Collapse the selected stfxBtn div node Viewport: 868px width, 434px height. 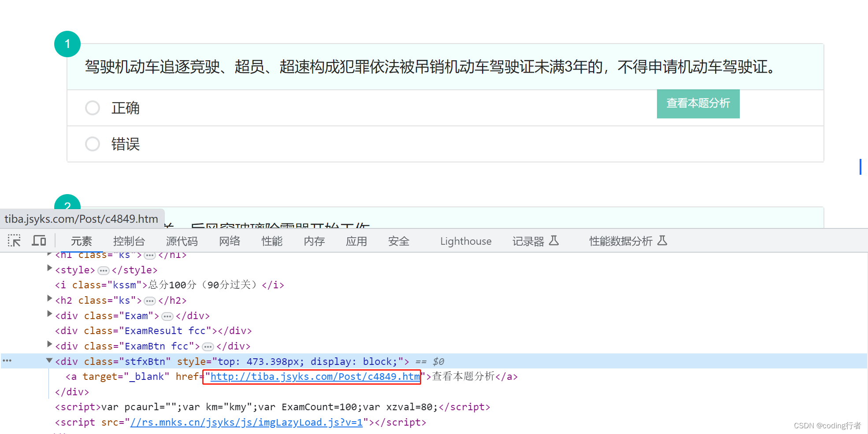(49, 360)
